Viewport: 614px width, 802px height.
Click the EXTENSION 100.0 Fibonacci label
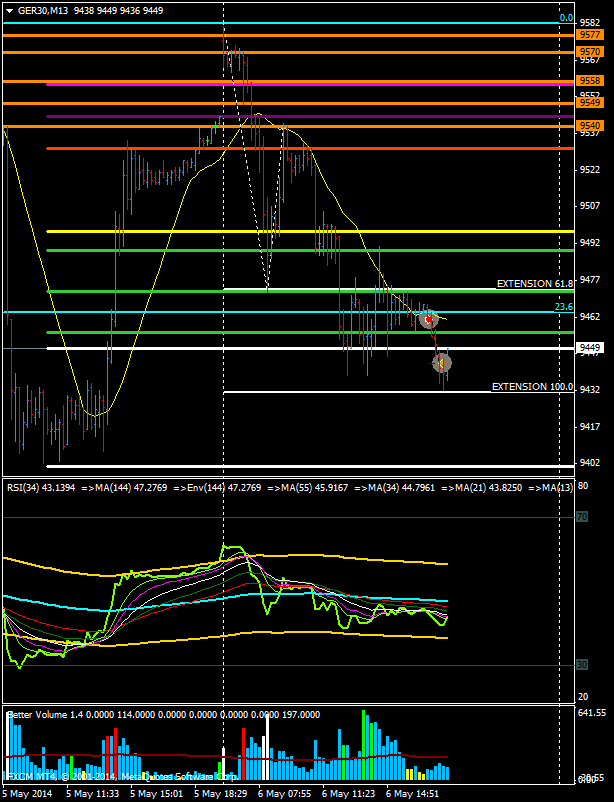pos(532,386)
